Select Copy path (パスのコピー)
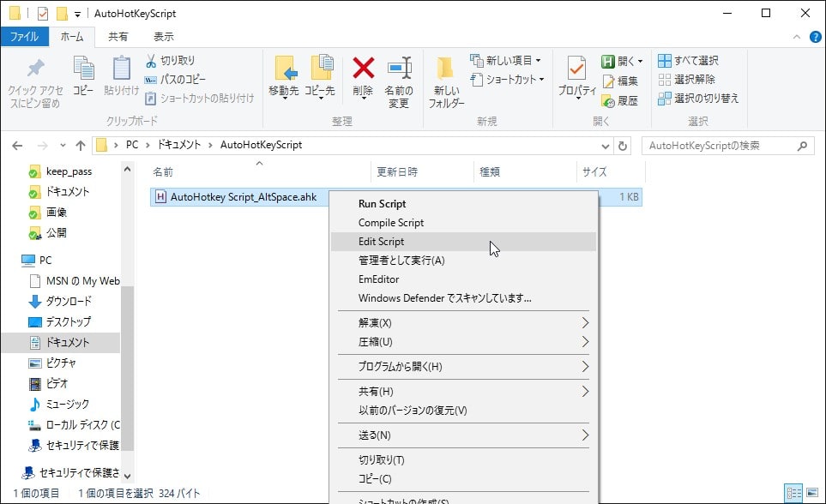The width and height of the screenshot is (826, 504). (x=176, y=80)
